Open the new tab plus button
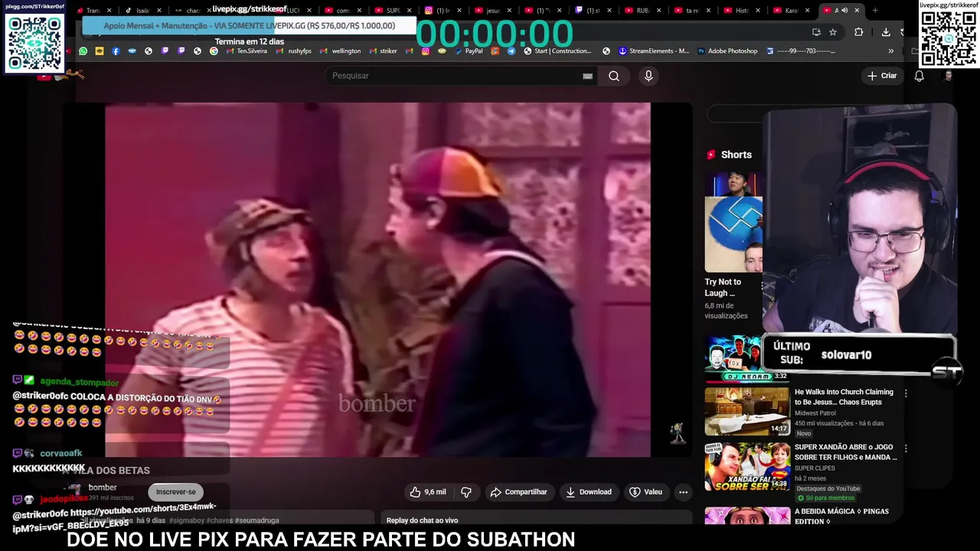The width and height of the screenshot is (980, 551). tap(875, 10)
